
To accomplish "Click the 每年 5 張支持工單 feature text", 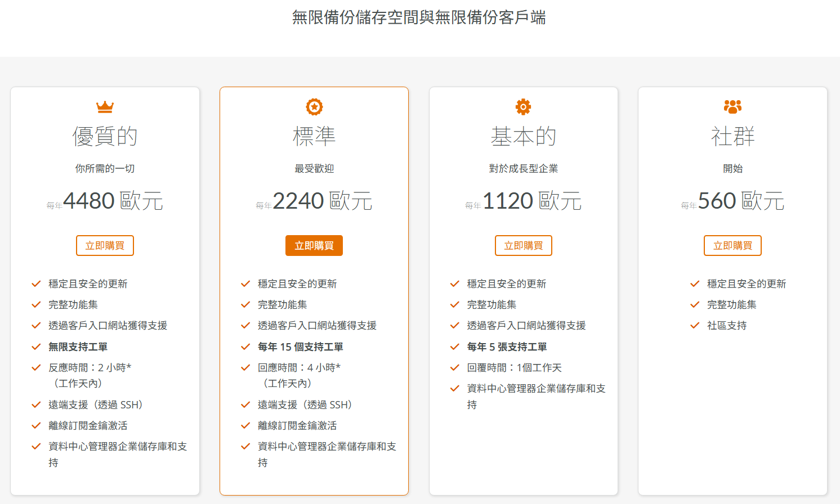I will [x=507, y=346].
